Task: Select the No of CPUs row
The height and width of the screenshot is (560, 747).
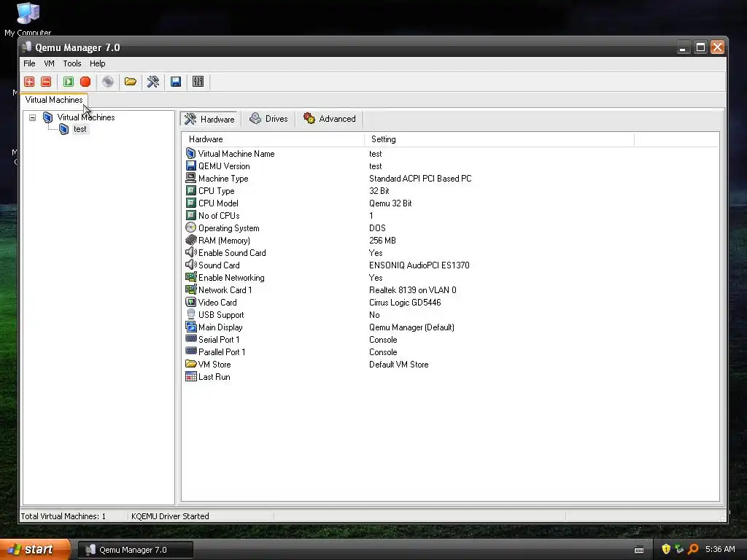Action: click(450, 215)
